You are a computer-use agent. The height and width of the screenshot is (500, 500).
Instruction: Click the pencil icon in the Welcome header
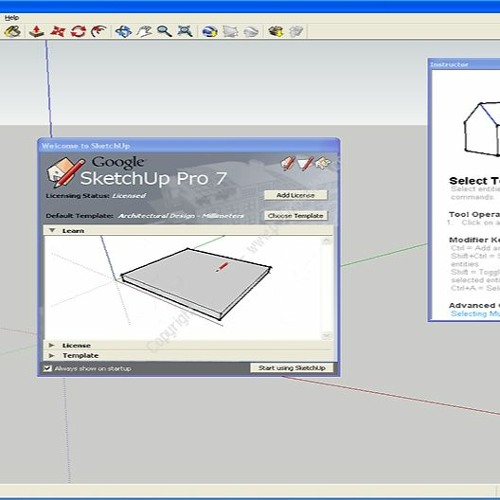[288, 163]
